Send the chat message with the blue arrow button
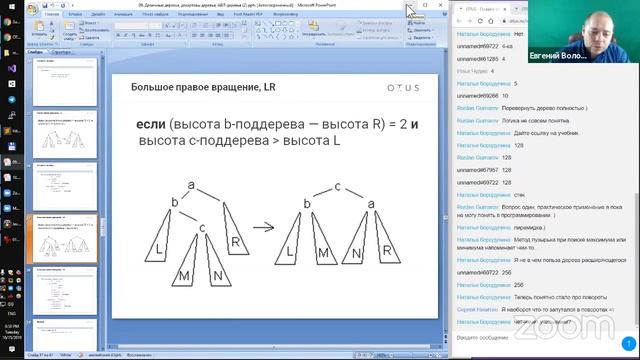 [629, 343]
